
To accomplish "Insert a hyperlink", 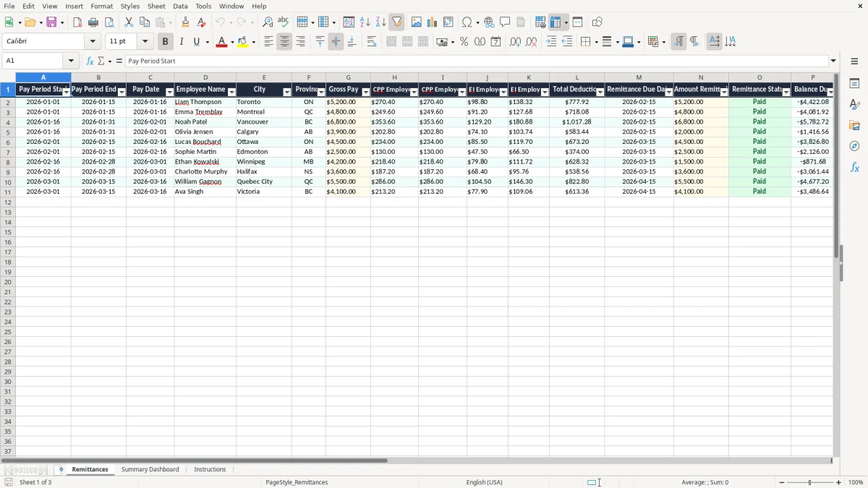I will (x=489, y=22).
